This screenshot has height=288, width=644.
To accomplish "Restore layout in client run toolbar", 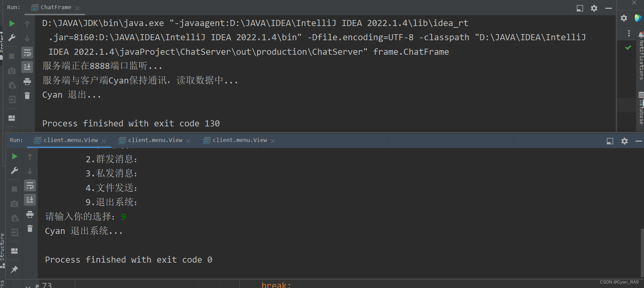I will coord(15,251).
